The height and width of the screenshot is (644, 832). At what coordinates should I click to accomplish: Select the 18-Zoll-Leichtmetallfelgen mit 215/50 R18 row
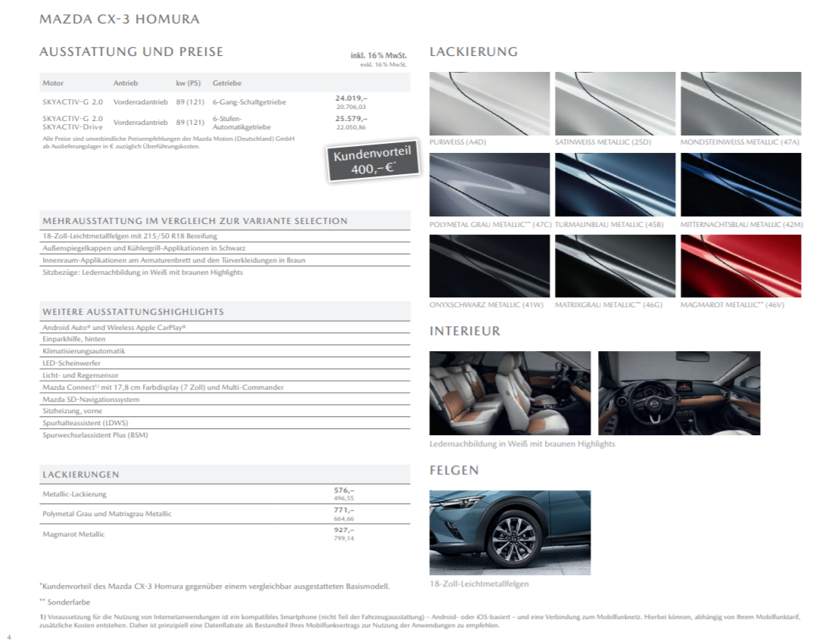225,236
